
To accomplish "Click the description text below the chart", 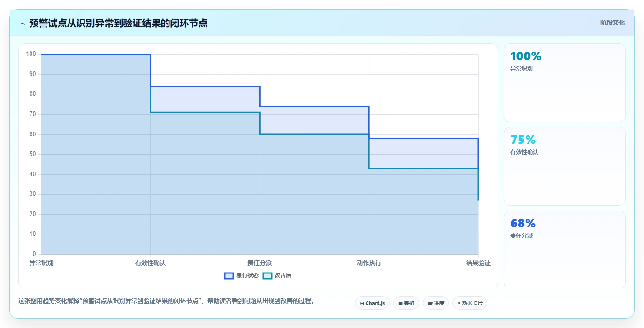I will (x=166, y=301).
